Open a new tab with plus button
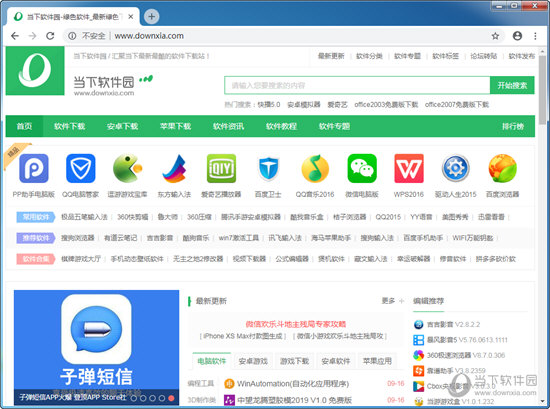The height and width of the screenshot is (409, 550). point(152,16)
